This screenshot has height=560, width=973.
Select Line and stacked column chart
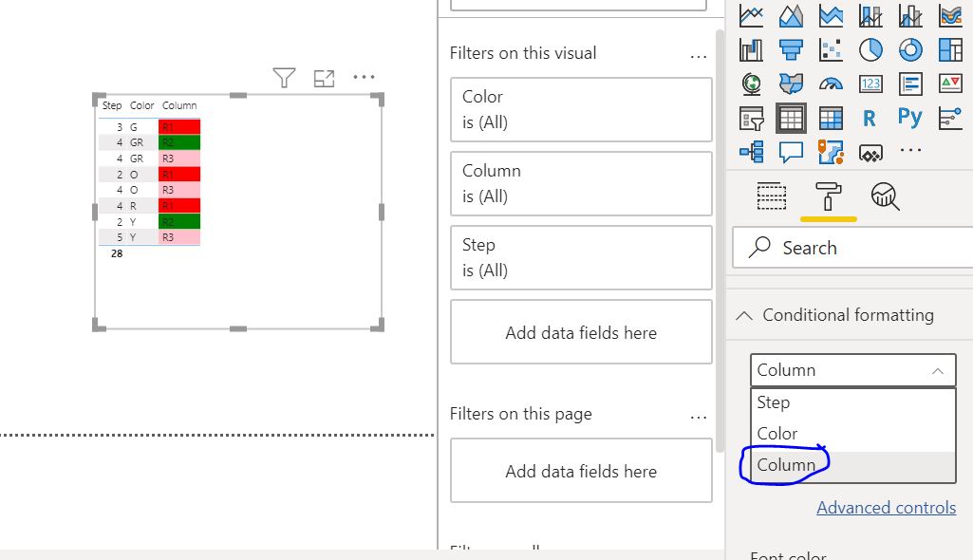870,15
